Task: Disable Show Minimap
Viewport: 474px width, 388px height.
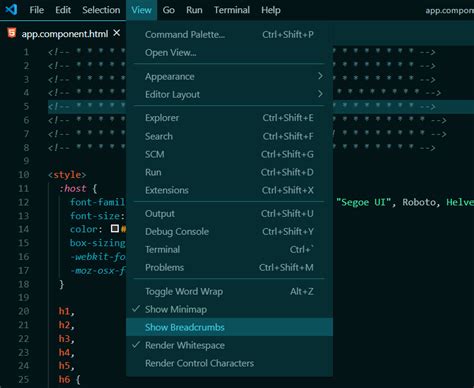Action: coord(229,309)
